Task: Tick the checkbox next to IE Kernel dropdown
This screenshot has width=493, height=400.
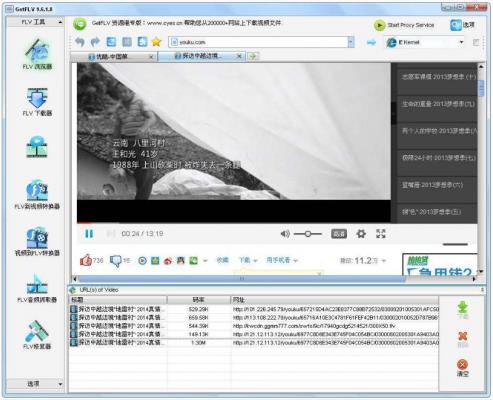Action: click(x=476, y=42)
